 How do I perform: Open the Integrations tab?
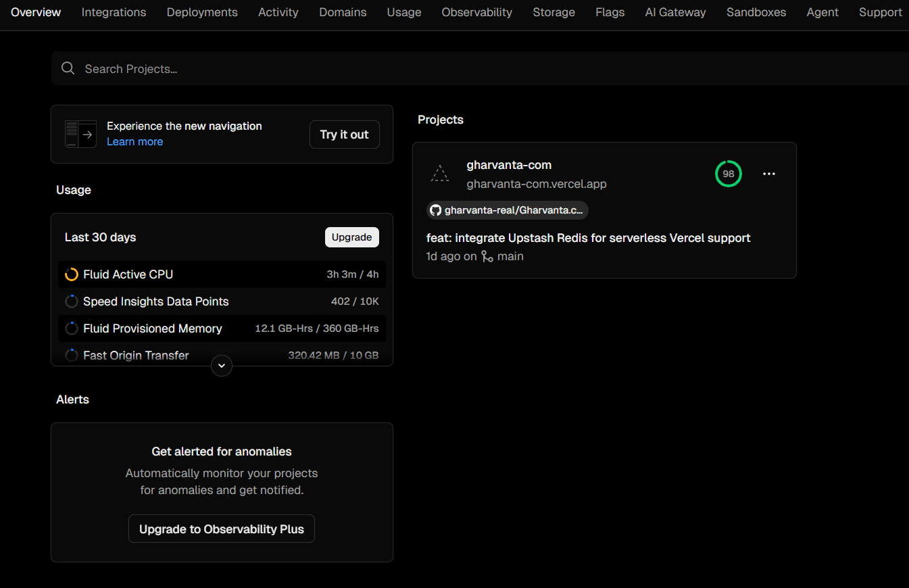114,12
